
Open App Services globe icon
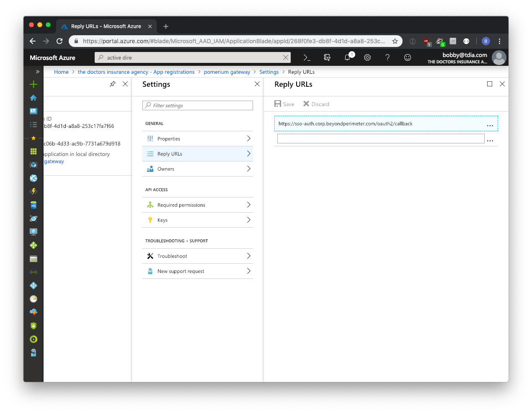coord(34,178)
